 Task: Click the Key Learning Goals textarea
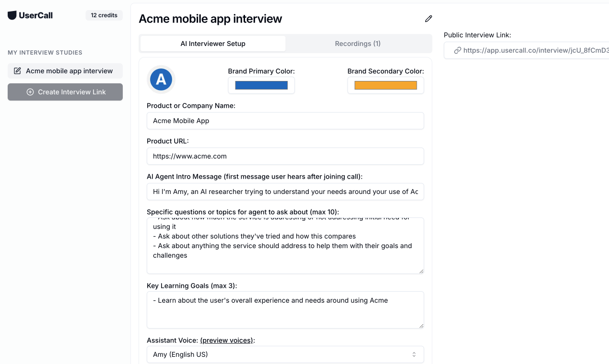[285, 310]
